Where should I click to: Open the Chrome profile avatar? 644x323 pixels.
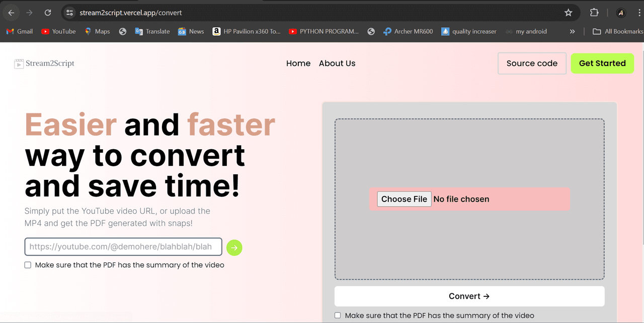click(621, 13)
